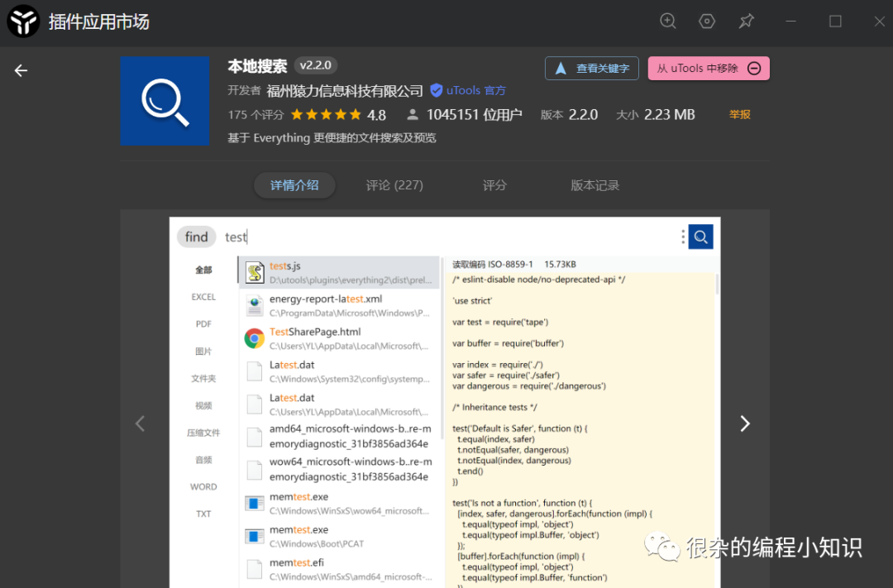
Task: Select Latest.dat in System32 config path
Action: [340, 371]
